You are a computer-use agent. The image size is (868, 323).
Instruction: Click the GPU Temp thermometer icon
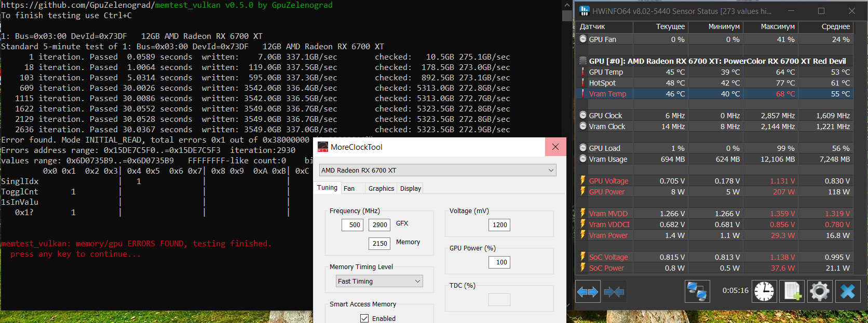pyautogui.click(x=583, y=72)
